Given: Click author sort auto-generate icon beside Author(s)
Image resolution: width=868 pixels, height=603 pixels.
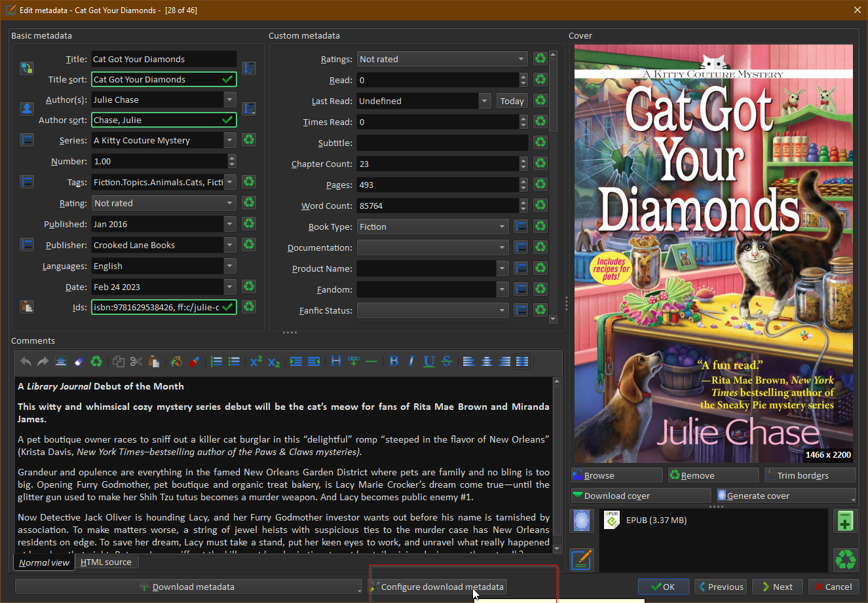Looking at the screenshot, I should pyautogui.click(x=249, y=109).
